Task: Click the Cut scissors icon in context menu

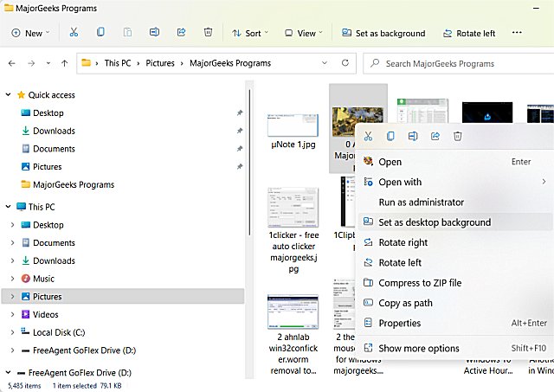Action: coord(368,136)
